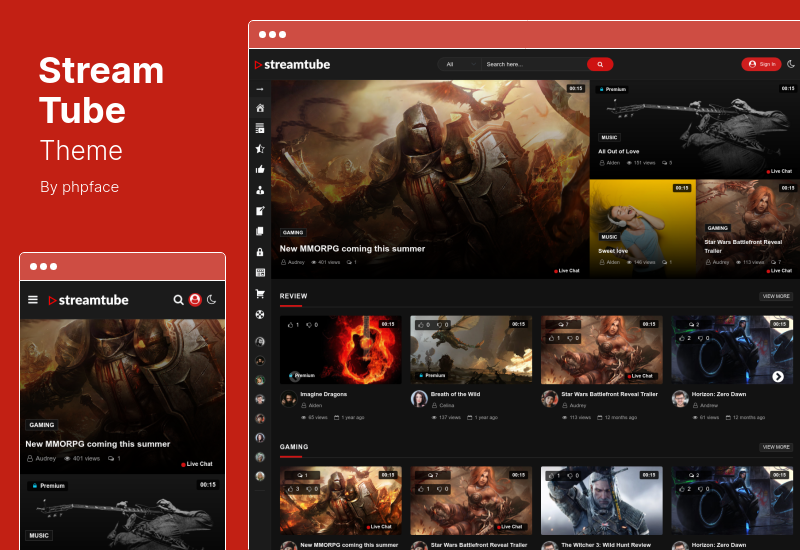Click the previous carousel arrow on Imagine Dragons

coord(294,377)
